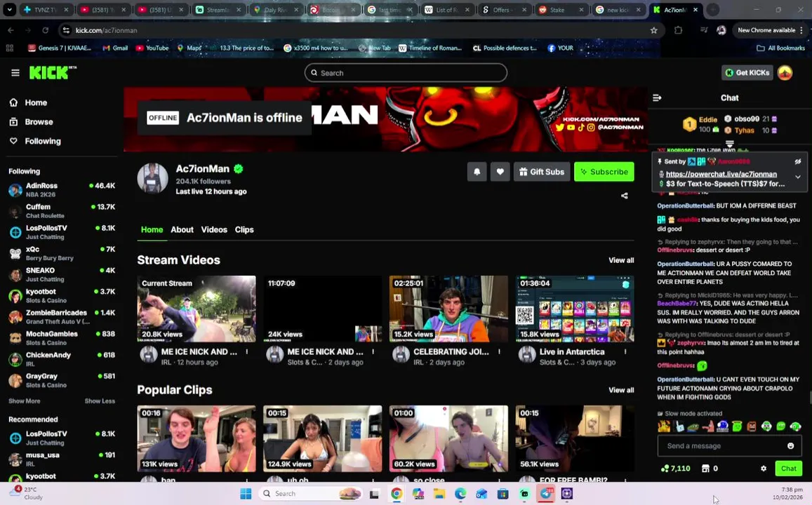Click the green Chat send button
The width and height of the screenshot is (812, 505).
coord(788,469)
